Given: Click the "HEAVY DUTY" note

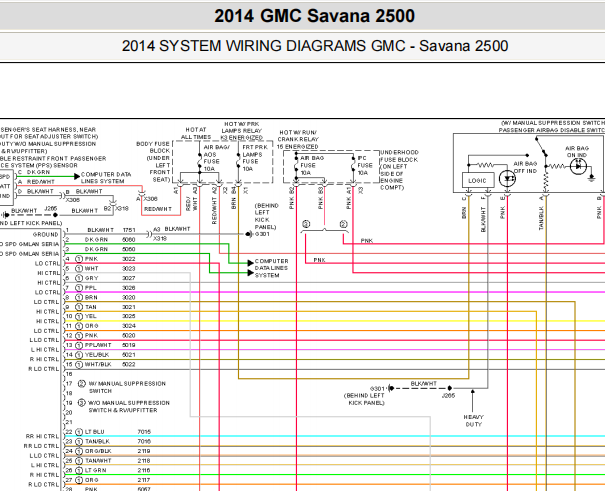Looking at the screenshot, I should [x=473, y=420].
